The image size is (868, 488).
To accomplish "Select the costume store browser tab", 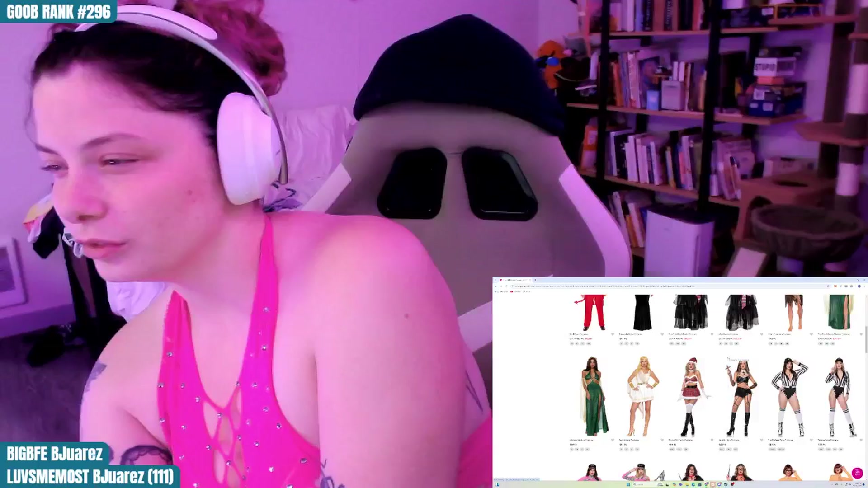I will point(514,280).
